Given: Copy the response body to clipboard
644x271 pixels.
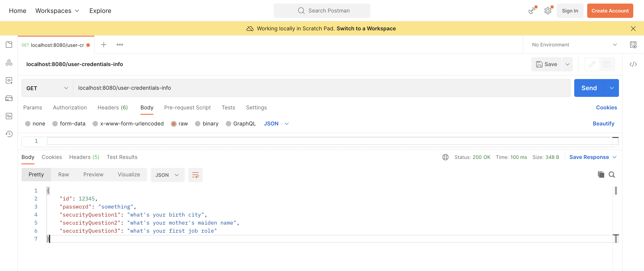Looking at the screenshot, I should click(x=601, y=174).
